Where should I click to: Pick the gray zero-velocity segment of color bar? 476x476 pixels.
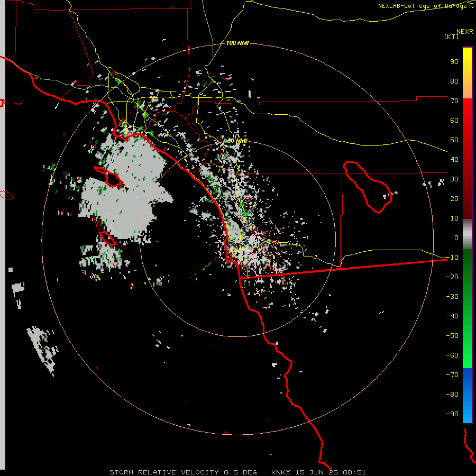[467, 234]
